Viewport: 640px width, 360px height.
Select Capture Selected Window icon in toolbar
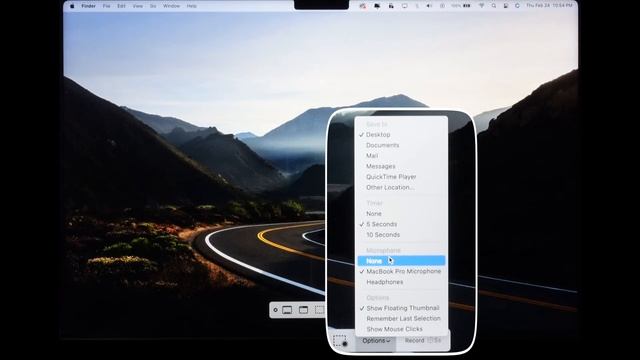coord(303,310)
